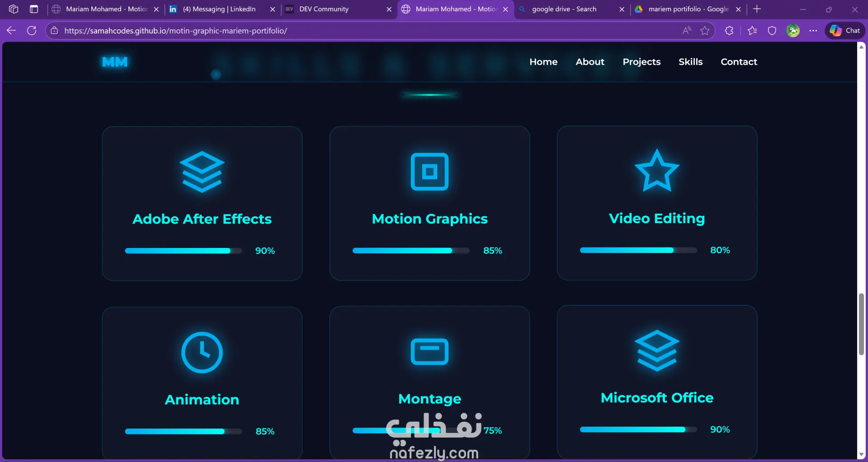Navigate to the Home section
The width and height of the screenshot is (868, 462).
point(543,62)
